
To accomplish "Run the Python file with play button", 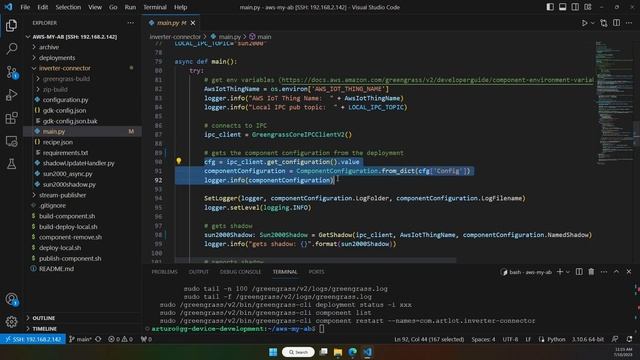I will point(584,23).
